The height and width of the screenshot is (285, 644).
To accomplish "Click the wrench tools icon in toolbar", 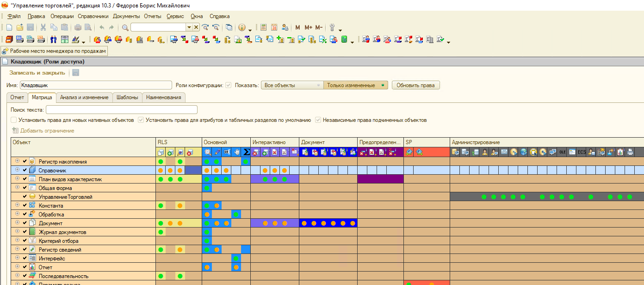I will click(332, 28).
